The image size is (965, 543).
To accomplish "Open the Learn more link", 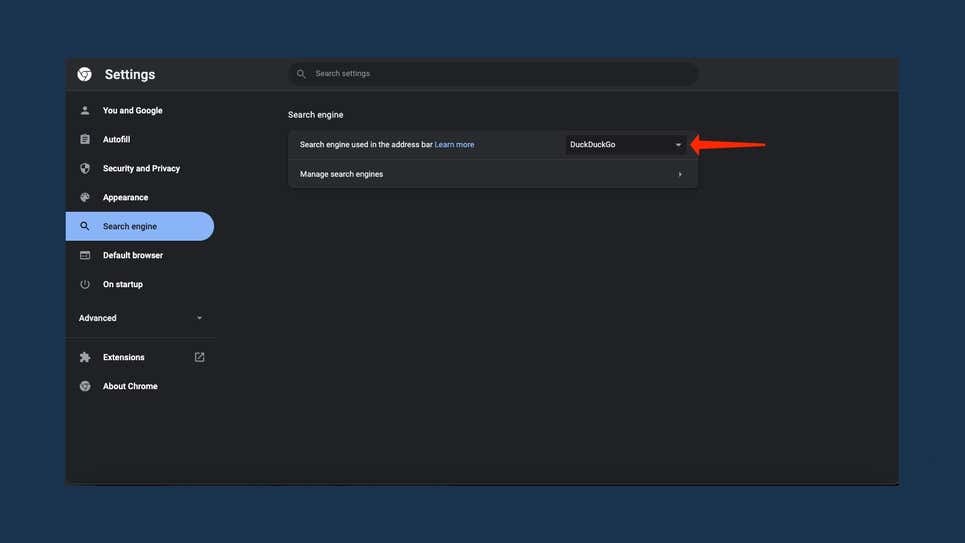I will 454,145.
